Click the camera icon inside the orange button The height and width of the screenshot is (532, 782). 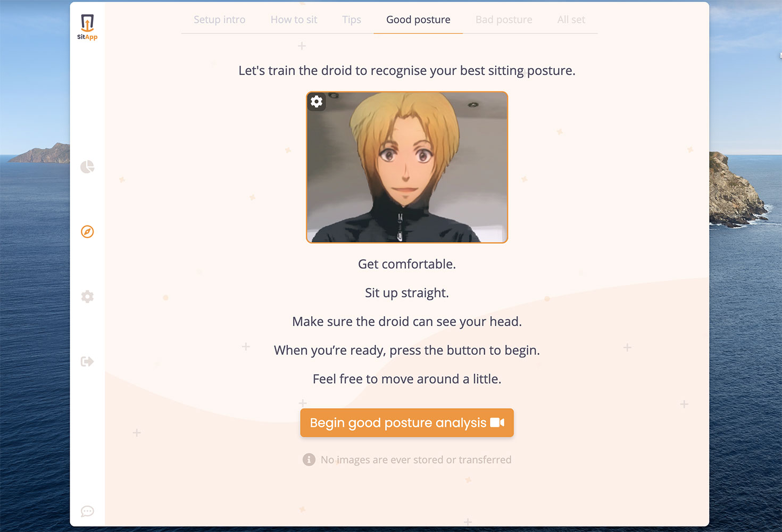pos(497,422)
